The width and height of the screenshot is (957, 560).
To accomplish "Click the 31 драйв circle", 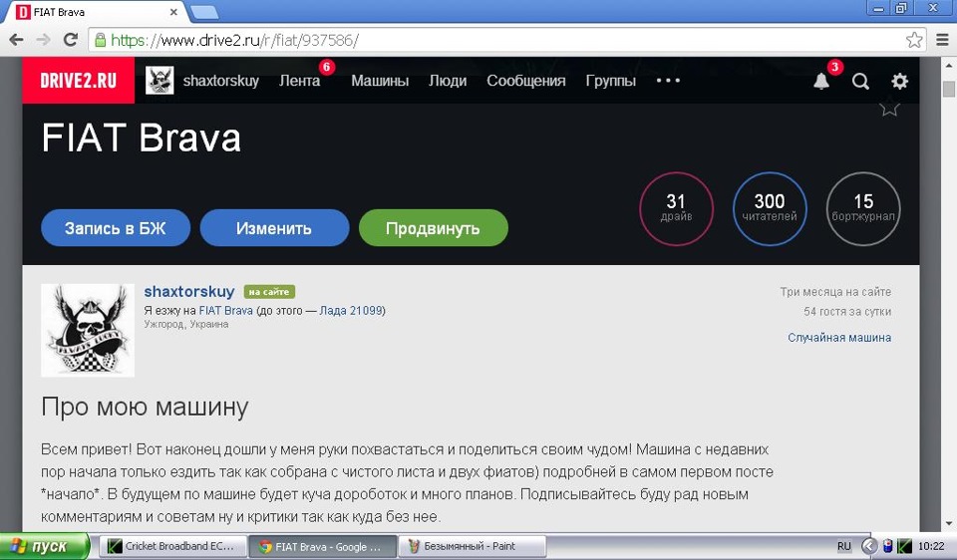I will tap(676, 208).
